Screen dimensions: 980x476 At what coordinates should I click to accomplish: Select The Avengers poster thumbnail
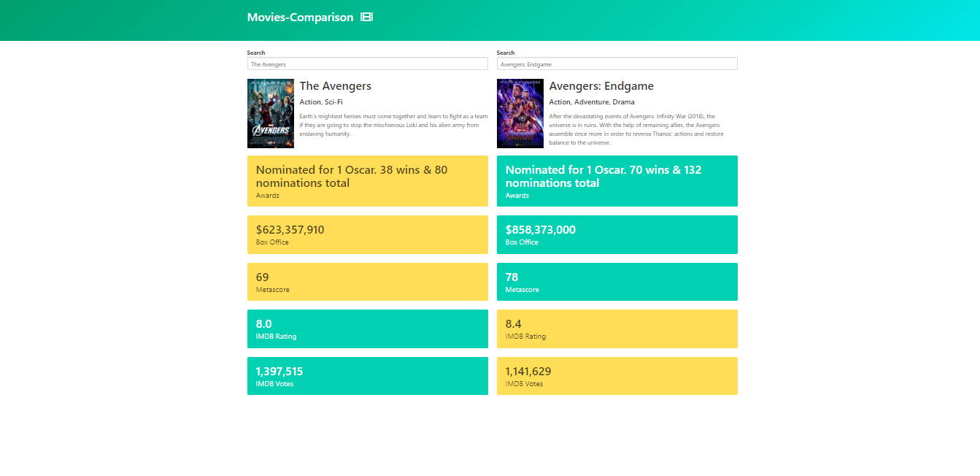tap(270, 113)
